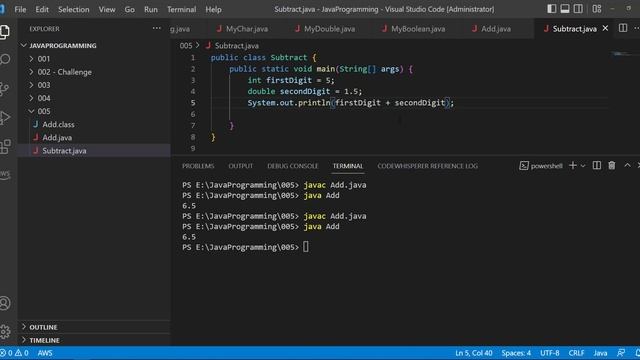This screenshot has height=360, width=640.
Task: Split the editor to the right
Action: pyautogui.click(x=623, y=28)
